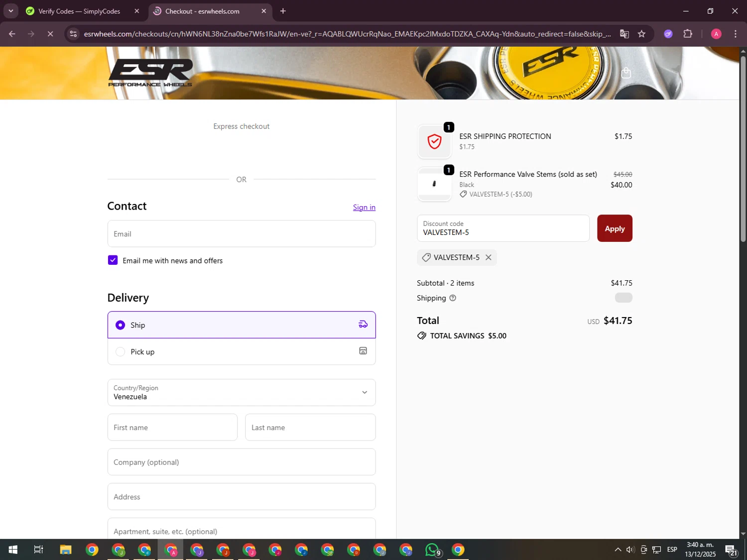The width and height of the screenshot is (747, 560).
Task: Select the Checkout - esrwheels.com tab
Action: point(202,11)
